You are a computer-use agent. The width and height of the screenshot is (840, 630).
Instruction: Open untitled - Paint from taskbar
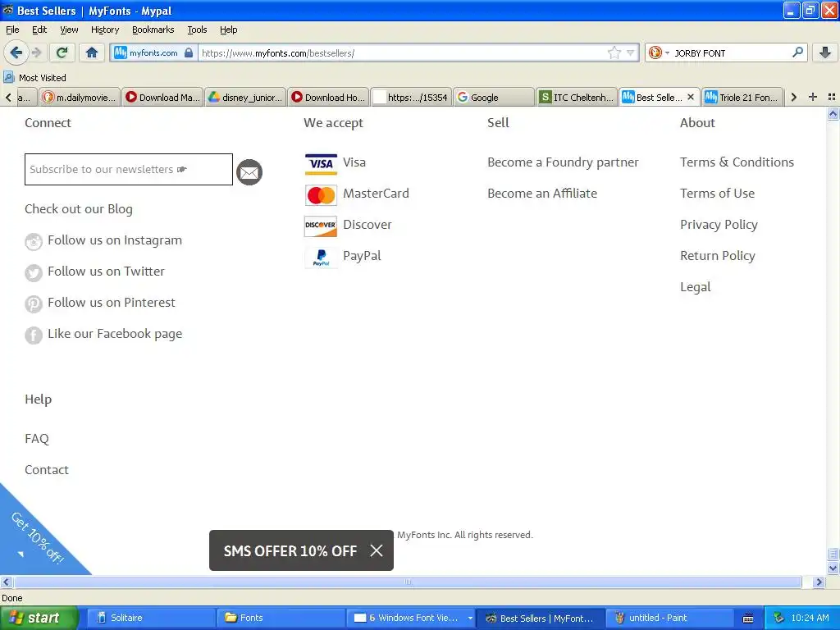(x=669, y=618)
